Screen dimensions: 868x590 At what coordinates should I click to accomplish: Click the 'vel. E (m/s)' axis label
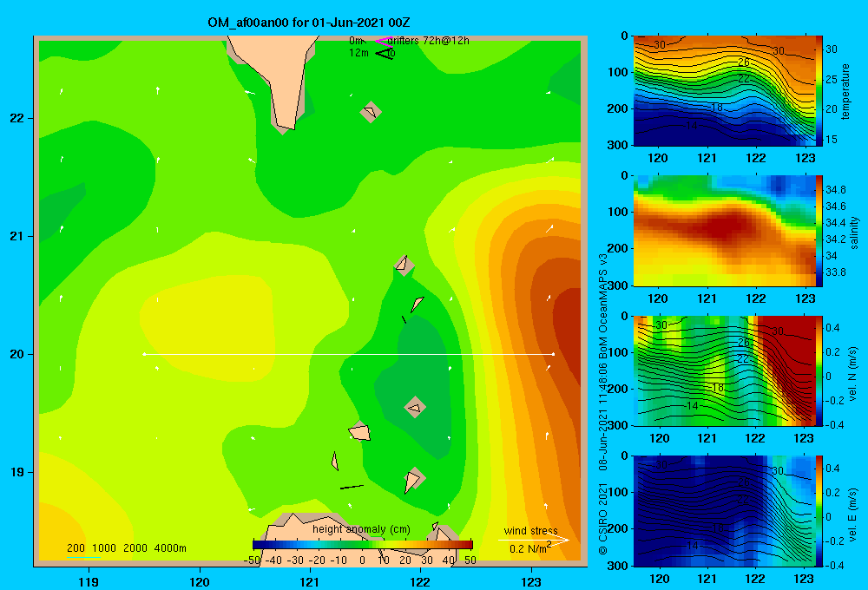click(x=853, y=515)
